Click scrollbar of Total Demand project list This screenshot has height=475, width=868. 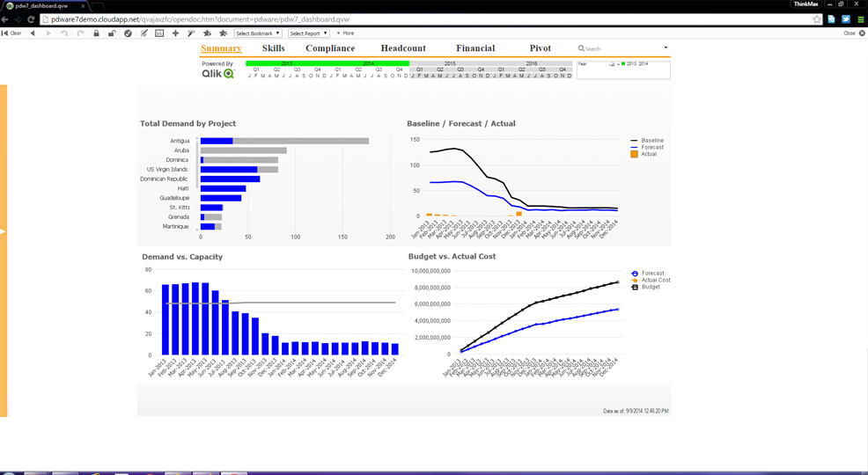click(197, 166)
